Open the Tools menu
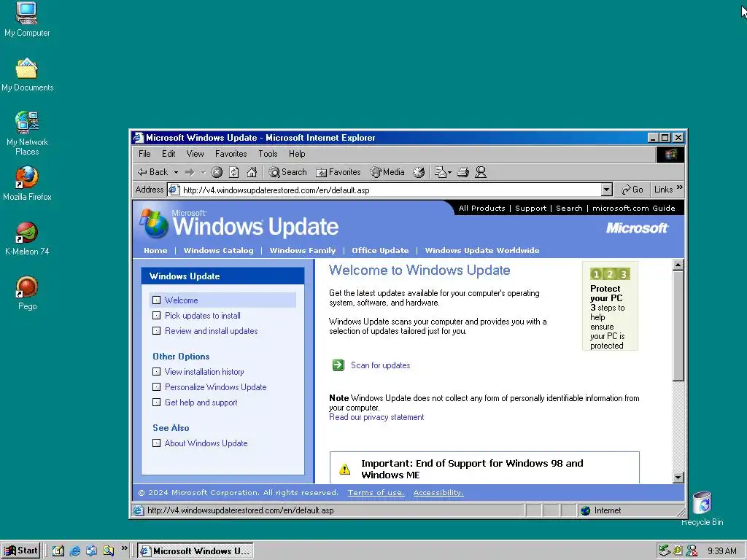The height and width of the screenshot is (560, 747). click(268, 154)
